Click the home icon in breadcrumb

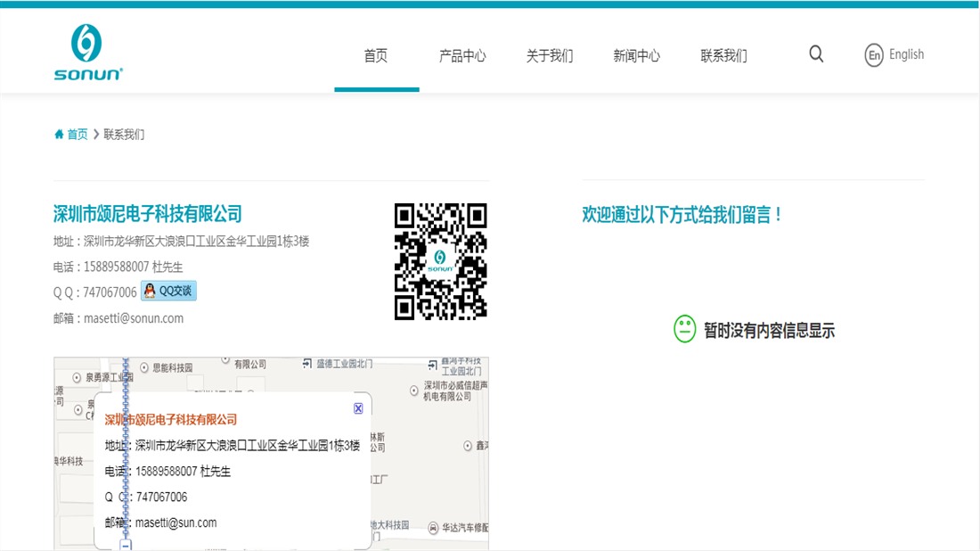click(59, 134)
